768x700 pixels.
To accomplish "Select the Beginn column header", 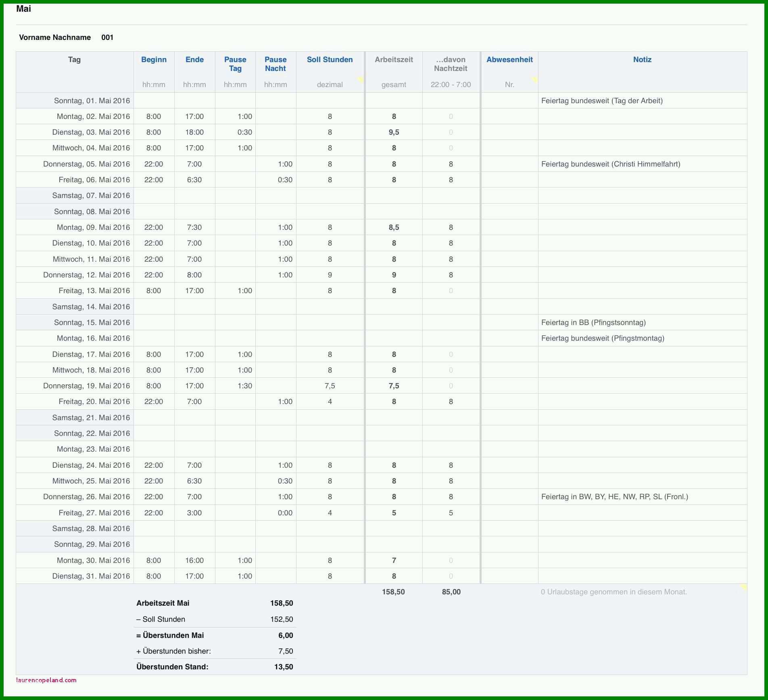I will (154, 60).
